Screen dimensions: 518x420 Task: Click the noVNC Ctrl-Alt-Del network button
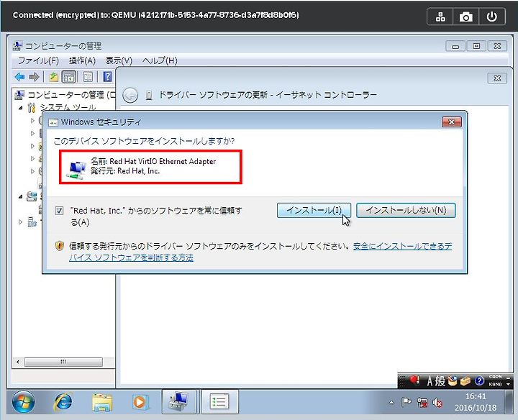click(x=440, y=17)
